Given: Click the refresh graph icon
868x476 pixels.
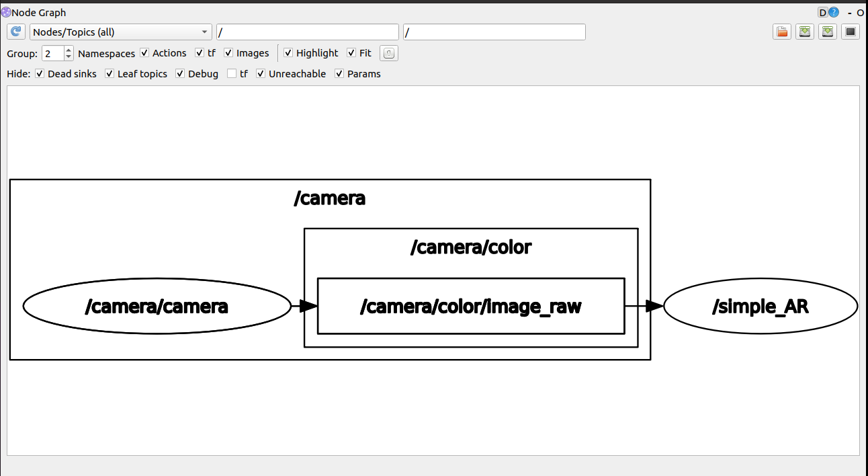Looking at the screenshot, I should [16, 32].
